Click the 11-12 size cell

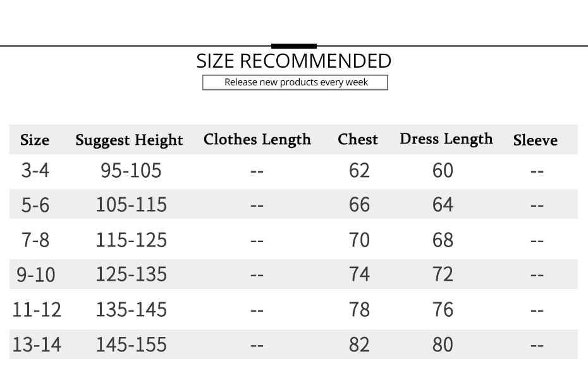(37, 310)
